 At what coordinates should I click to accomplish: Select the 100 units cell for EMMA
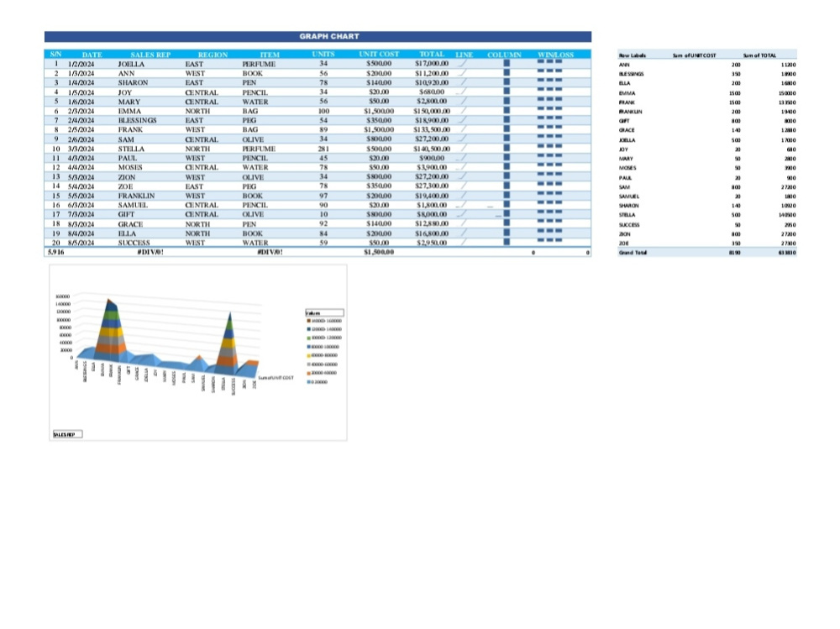point(323,111)
